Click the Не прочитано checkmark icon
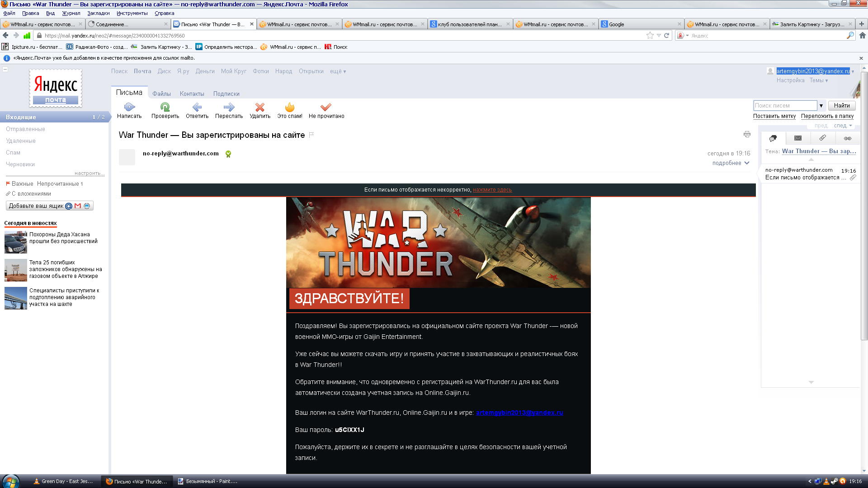The image size is (868, 488). pyautogui.click(x=326, y=107)
